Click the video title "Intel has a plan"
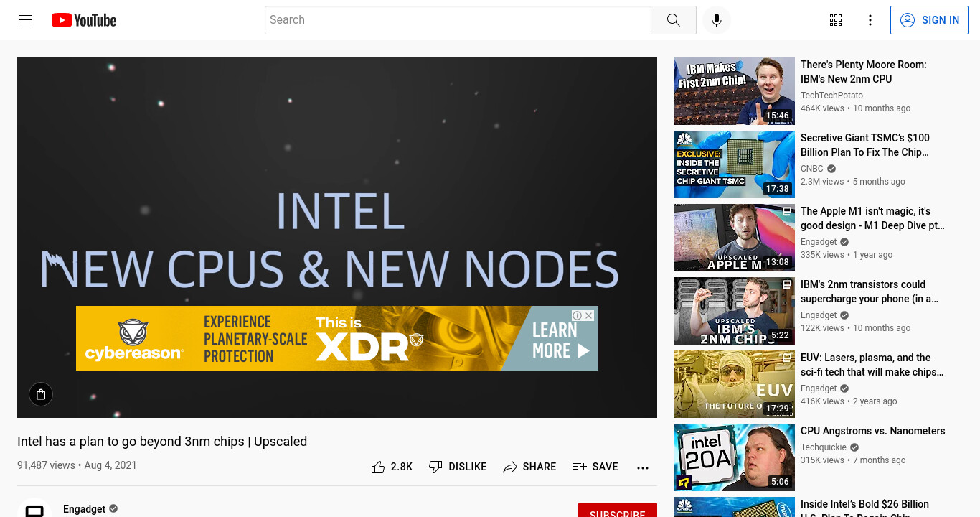980x517 pixels. coord(162,442)
